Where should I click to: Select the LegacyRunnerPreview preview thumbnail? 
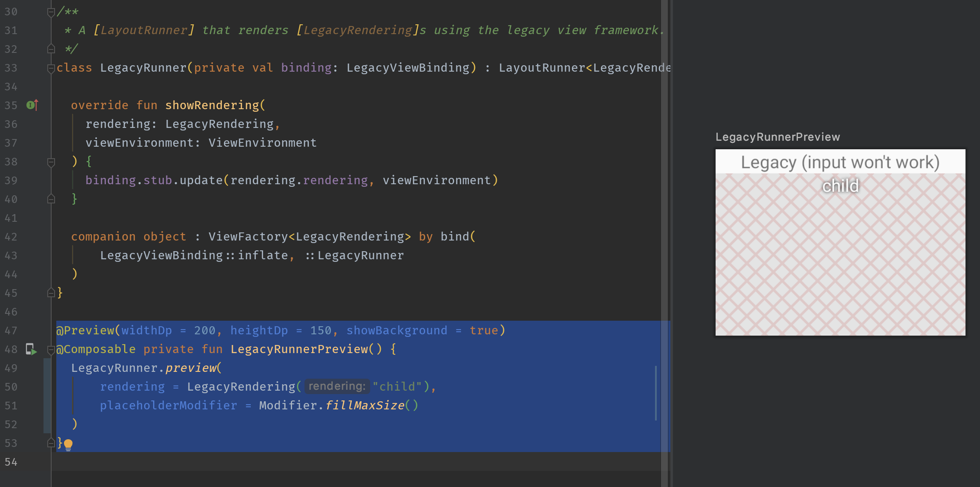coord(840,256)
